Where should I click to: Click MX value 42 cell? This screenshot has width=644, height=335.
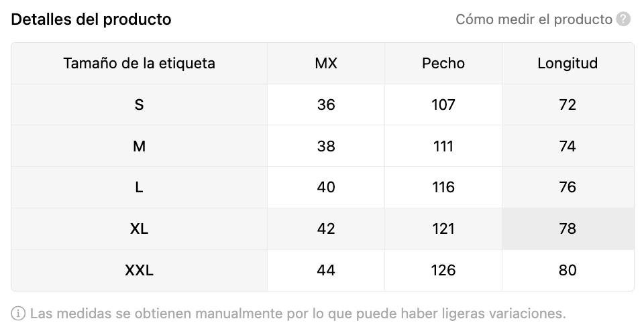326,228
